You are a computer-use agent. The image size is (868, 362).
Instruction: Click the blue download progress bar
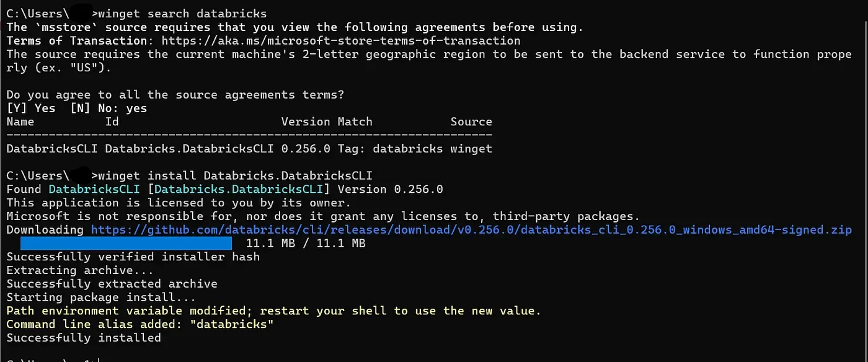pos(126,244)
